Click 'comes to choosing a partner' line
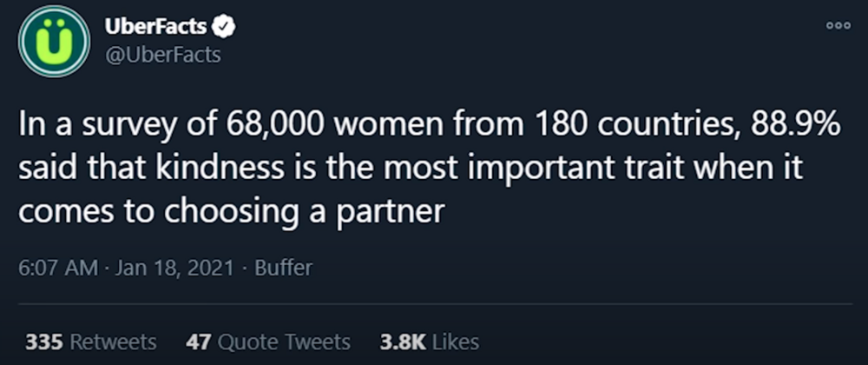The width and height of the screenshot is (868, 365). (x=232, y=213)
